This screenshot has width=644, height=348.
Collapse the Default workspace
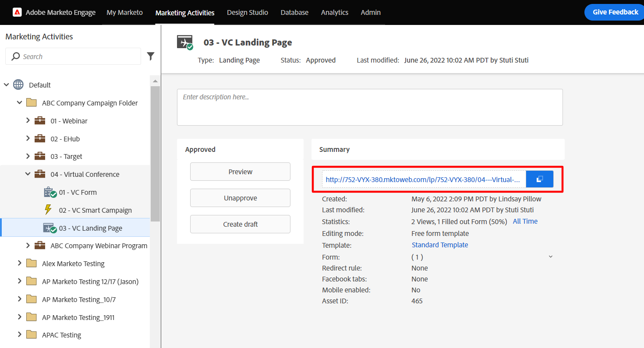click(x=7, y=84)
